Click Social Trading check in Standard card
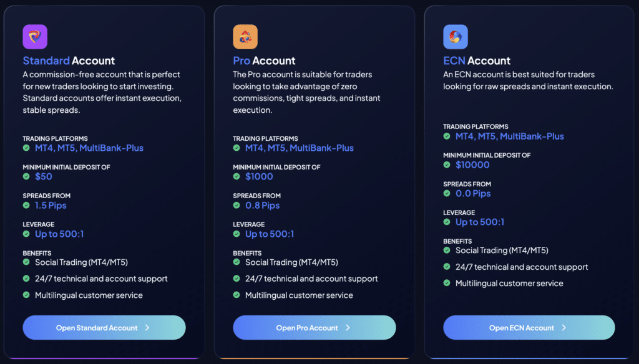The image size is (639, 364). 26,262
